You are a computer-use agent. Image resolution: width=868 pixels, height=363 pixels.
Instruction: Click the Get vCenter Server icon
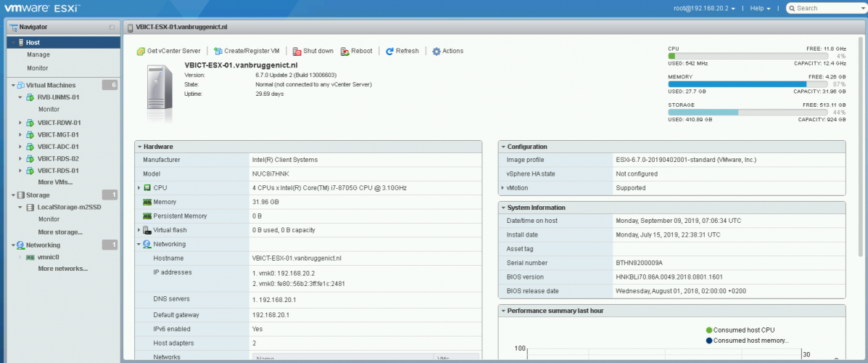coord(141,52)
